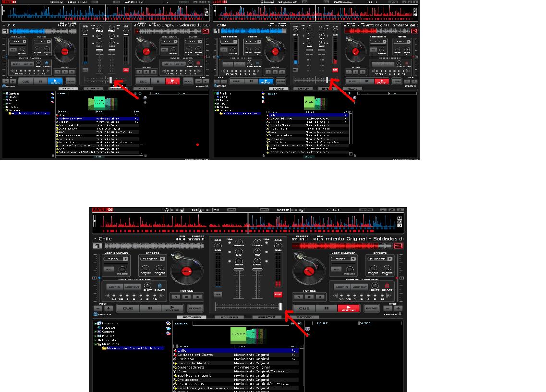Image resolution: width=546 pixels, height=392 pixels.
Task: Toggle PFL on the left mixer channel
Action: coord(218,294)
